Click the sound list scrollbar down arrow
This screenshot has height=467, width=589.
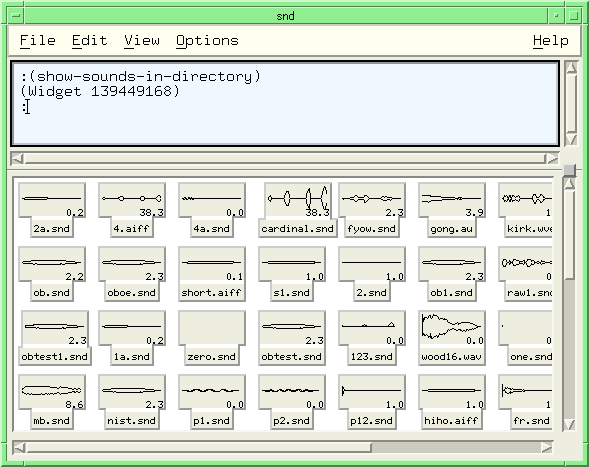coord(570,425)
